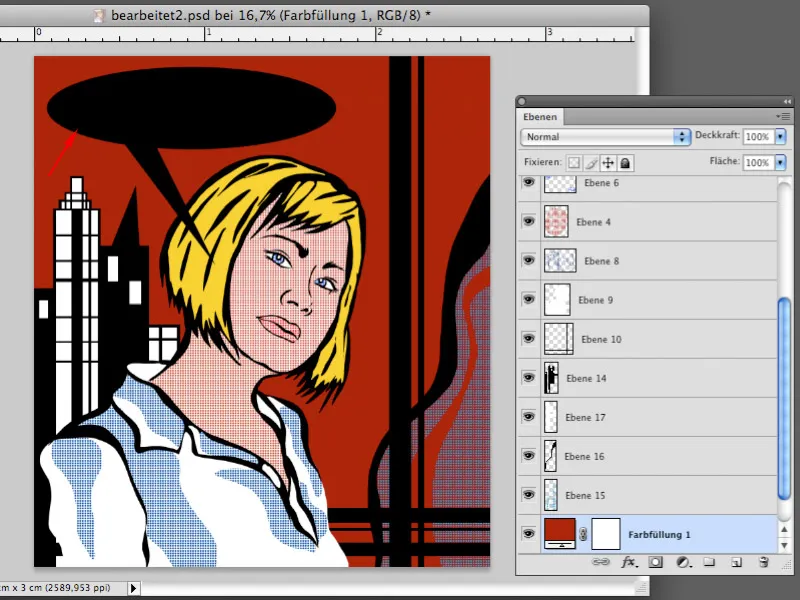
Task: Turn off the Ebene 17 eye icon
Action: pyautogui.click(x=529, y=416)
